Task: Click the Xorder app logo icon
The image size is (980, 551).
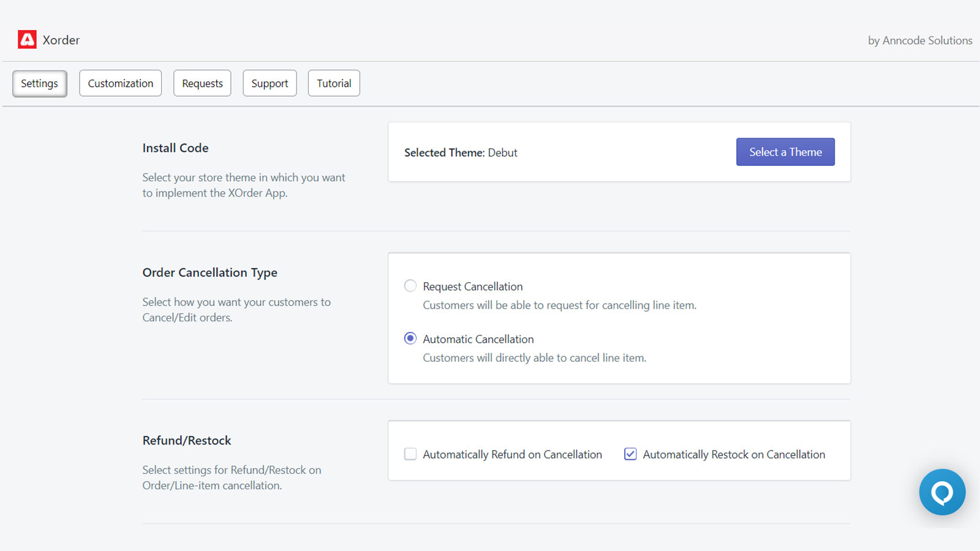Action: click(x=27, y=39)
